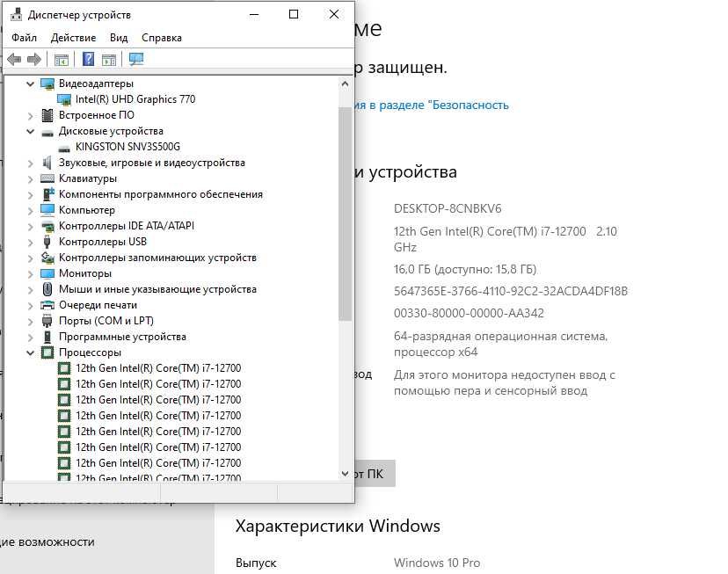Expand the Контроллеры USB node
The height and width of the screenshot is (574, 728).
(x=30, y=243)
